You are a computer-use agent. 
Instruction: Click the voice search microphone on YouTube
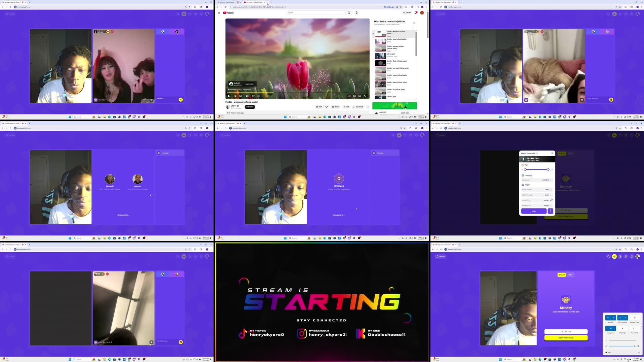pos(356,12)
